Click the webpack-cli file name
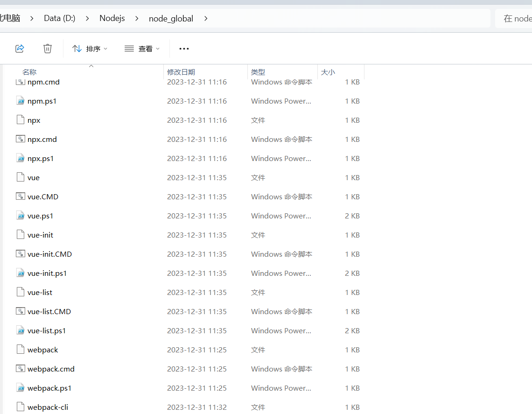Screen dimensions: 532x414 48,407
